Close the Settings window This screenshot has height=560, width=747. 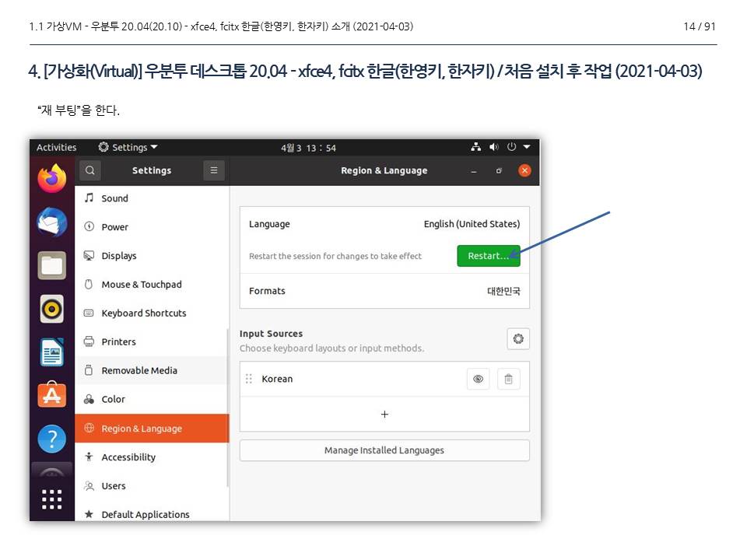click(x=524, y=170)
